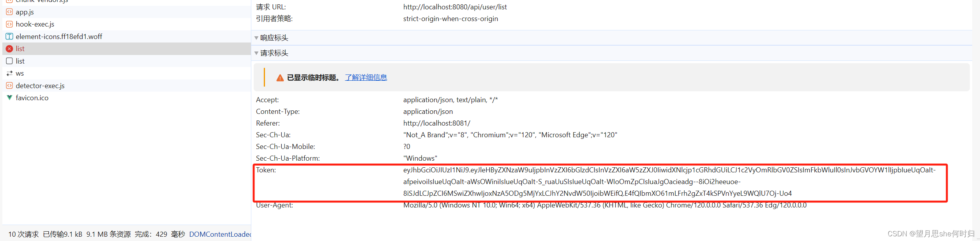
Task: Click the Content-Type application/json value
Action: click(x=428, y=112)
